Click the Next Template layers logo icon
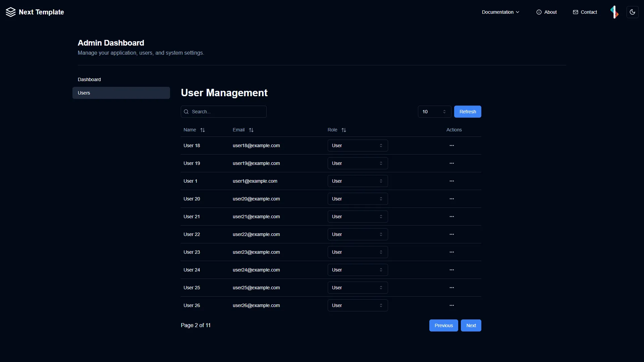Image resolution: width=644 pixels, height=362 pixels. 10,12
